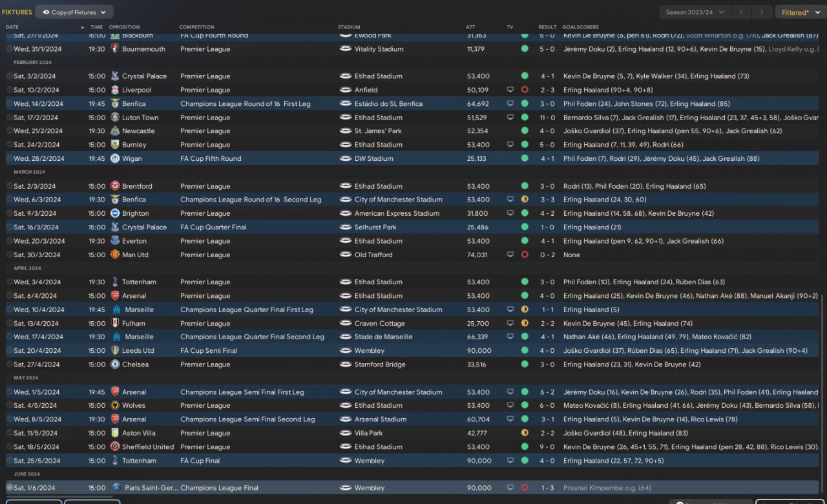Sort by the Competition column header

(x=196, y=27)
